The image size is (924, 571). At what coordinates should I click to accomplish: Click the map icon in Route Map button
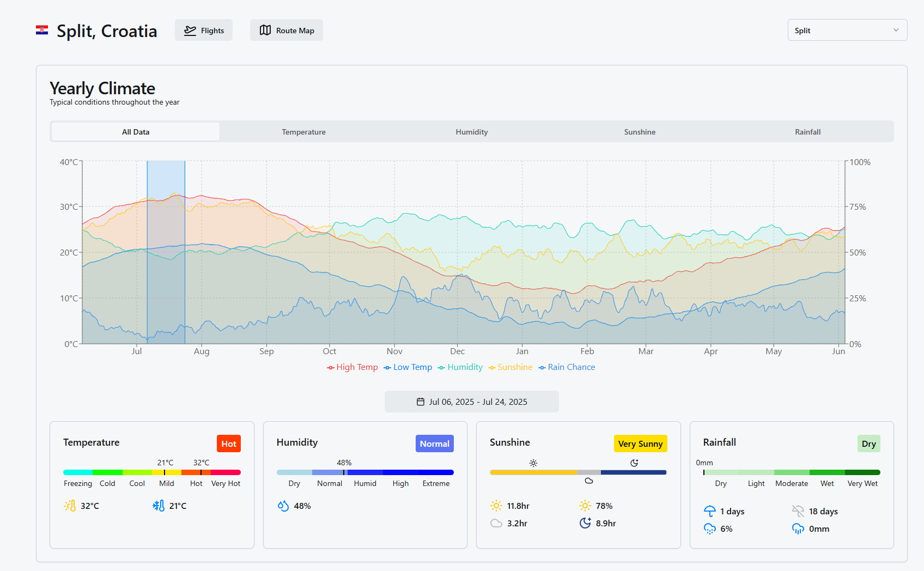point(265,31)
